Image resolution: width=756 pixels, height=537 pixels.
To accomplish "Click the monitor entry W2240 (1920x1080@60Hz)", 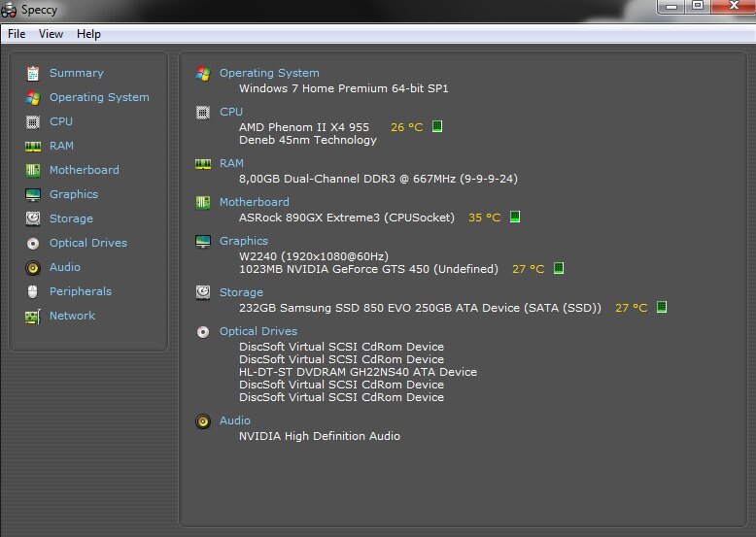I will coord(314,256).
